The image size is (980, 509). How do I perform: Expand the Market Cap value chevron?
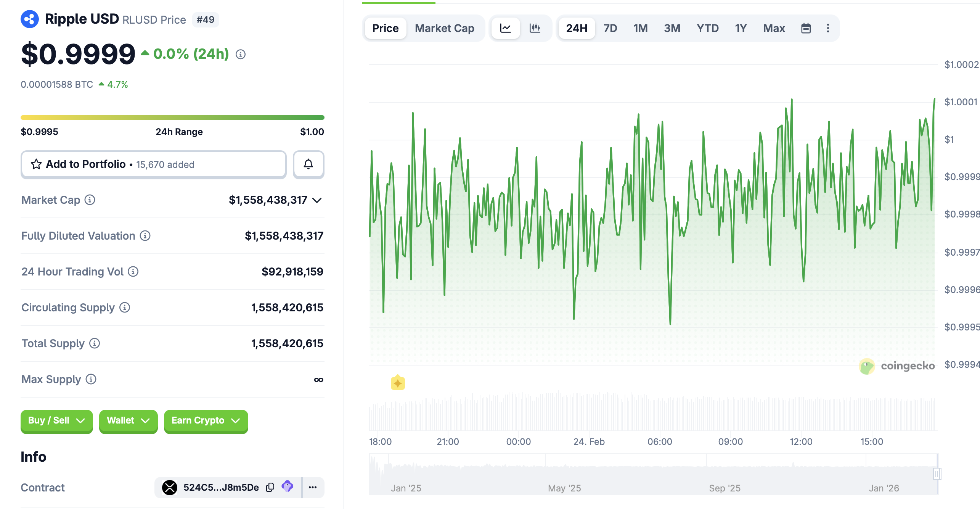(x=317, y=200)
